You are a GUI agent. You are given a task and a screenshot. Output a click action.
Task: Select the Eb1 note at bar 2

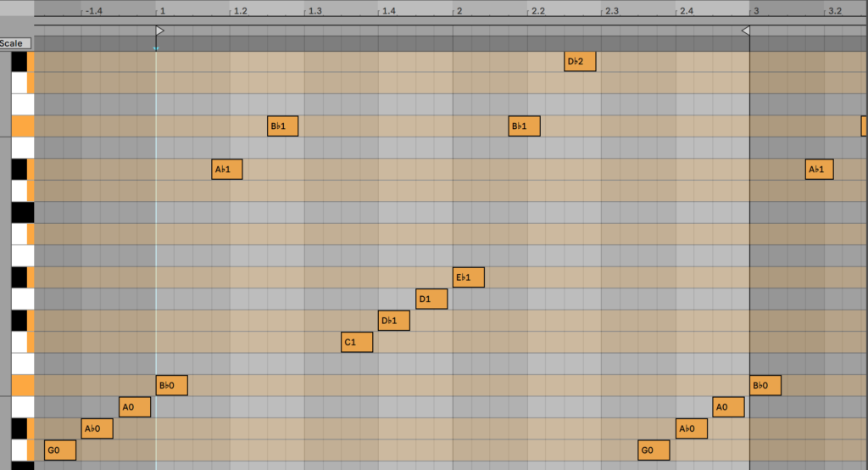[468, 277]
